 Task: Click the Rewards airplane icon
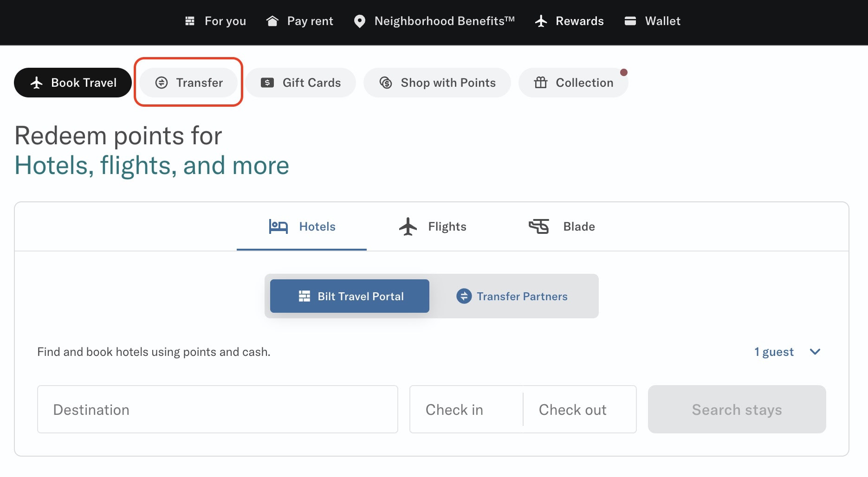pos(541,21)
